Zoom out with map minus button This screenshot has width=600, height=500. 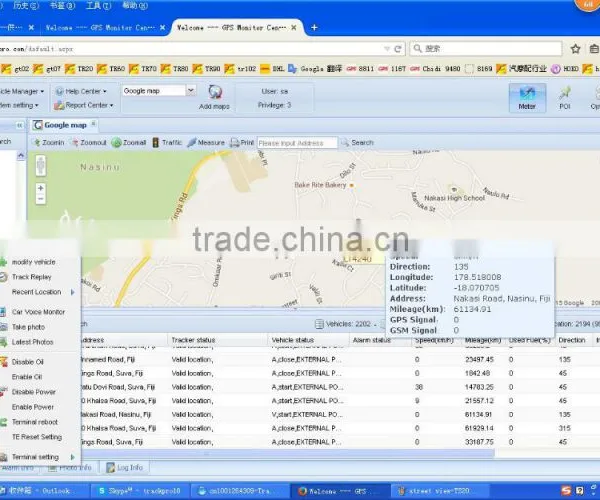pos(41,199)
